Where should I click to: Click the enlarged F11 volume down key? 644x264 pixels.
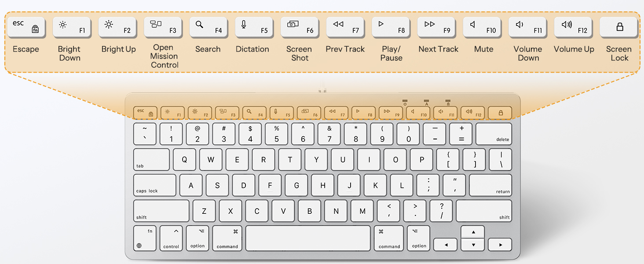pyautogui.click(x=527, y=27)
